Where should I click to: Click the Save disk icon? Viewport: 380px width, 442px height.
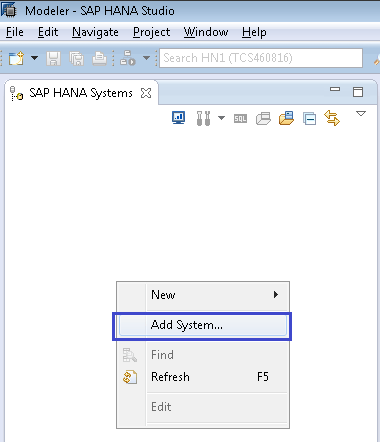(53, 59)
